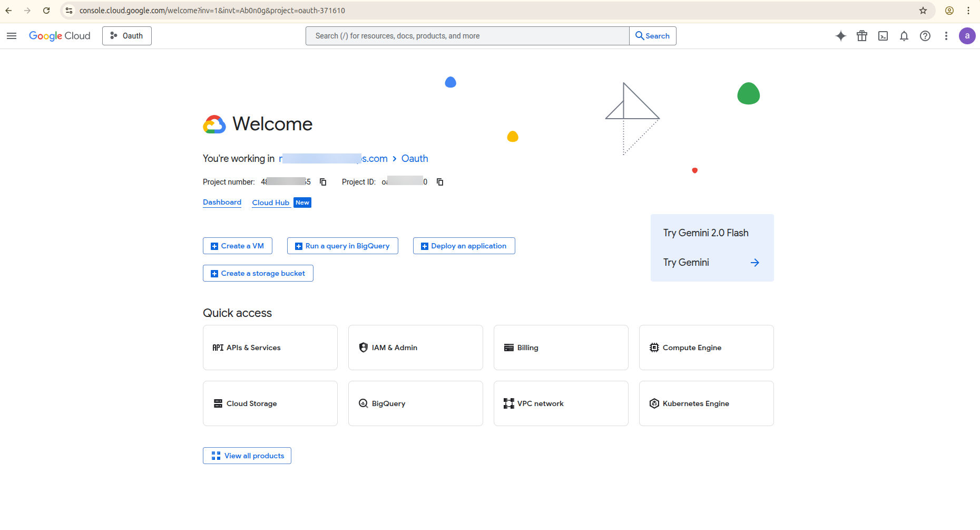Copy the Project number using copy icon
Screen dimensions: 980x530
(x=322, y=181)
